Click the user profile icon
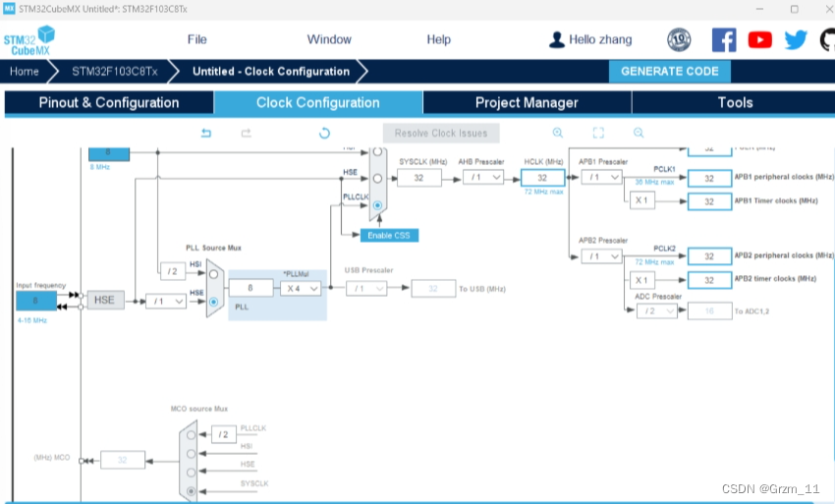 [x=556, y=40]
